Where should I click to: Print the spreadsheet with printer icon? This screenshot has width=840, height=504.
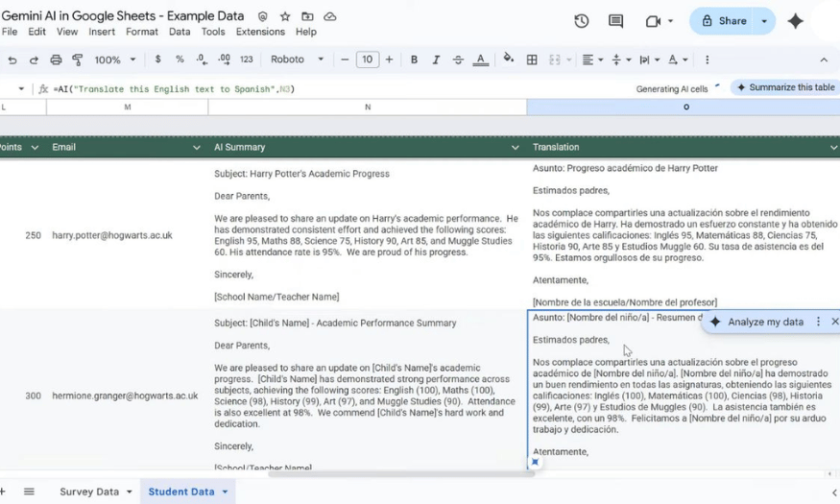click(56, 60)
